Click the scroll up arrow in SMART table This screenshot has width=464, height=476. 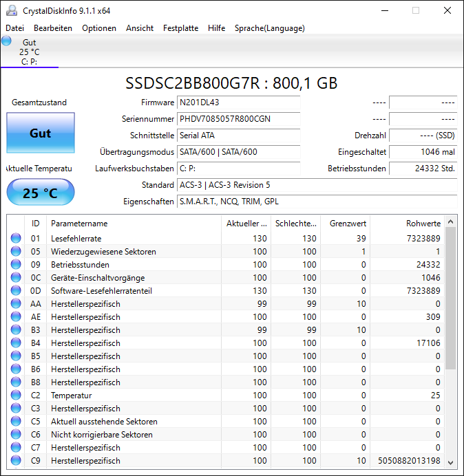451,222
